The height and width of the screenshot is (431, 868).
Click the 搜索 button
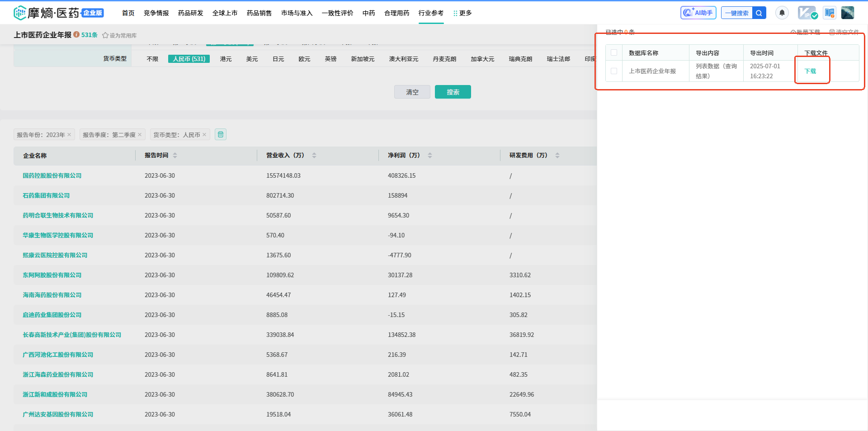[x=453, y=92]
